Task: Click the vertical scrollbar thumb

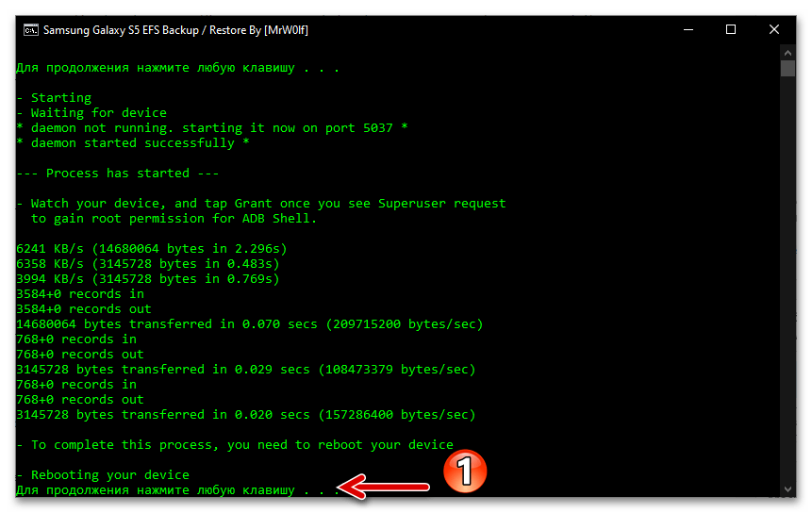Action: (787, 68)
